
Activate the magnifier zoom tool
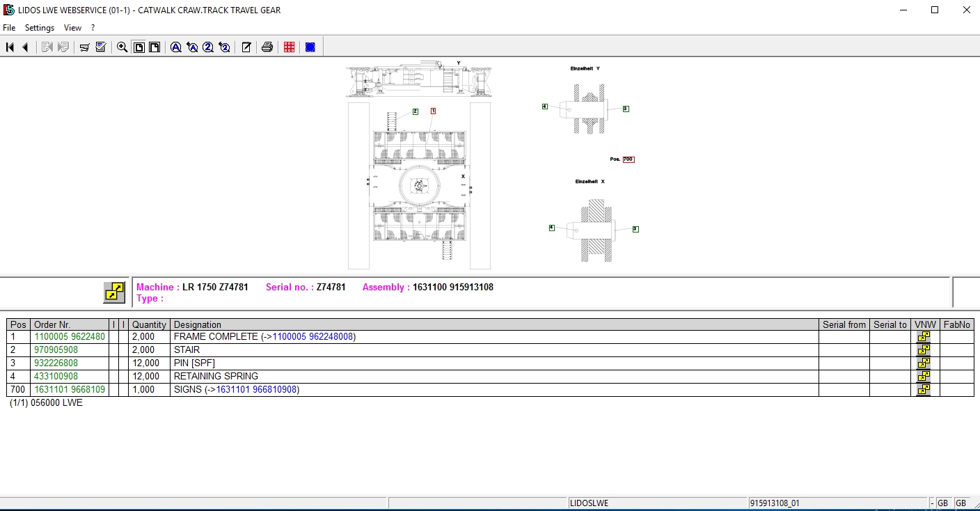coord(122,47)
